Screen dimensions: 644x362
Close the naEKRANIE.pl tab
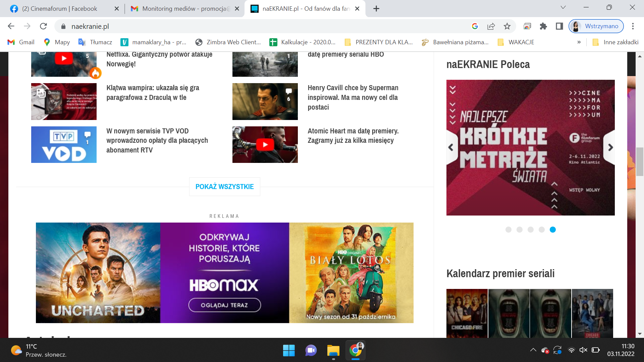357,9
